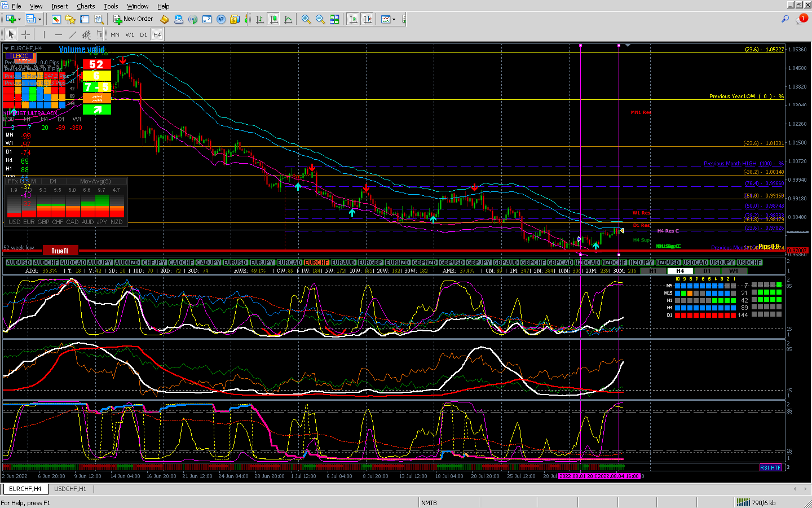
Task: Click the notification alert icon with badge
Action: pyautogui.click(x=801, y=19)
